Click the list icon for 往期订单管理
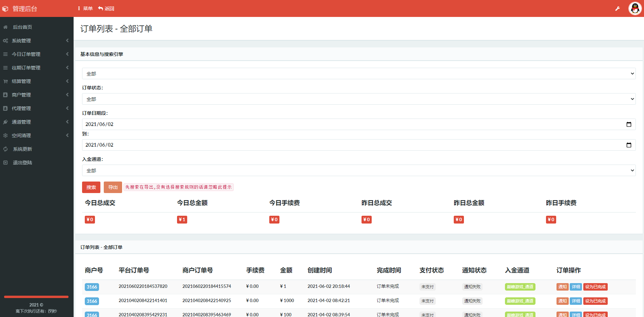Image resolution: width=644 pixels, height=317 pixels. click(5, 68)
